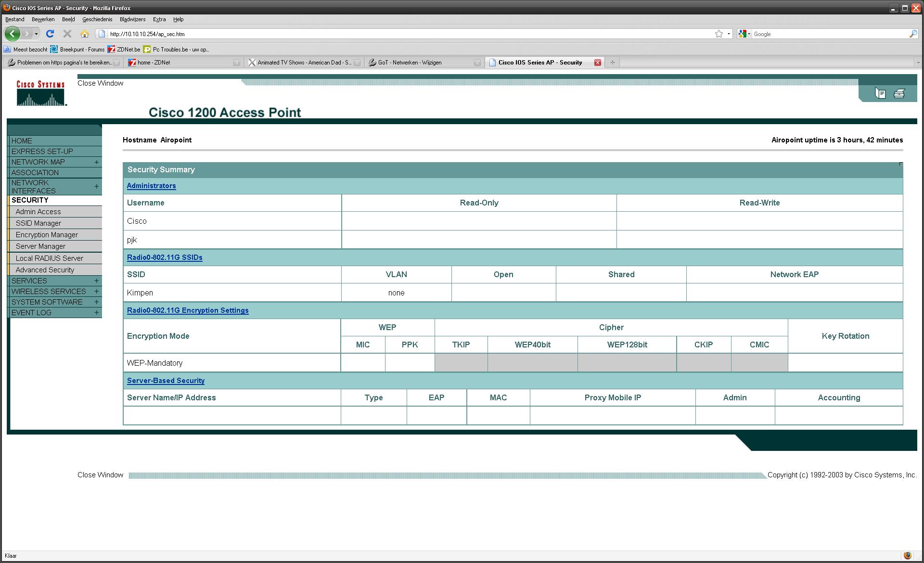Select Encryption Manager in sidebar

point(47,235)
